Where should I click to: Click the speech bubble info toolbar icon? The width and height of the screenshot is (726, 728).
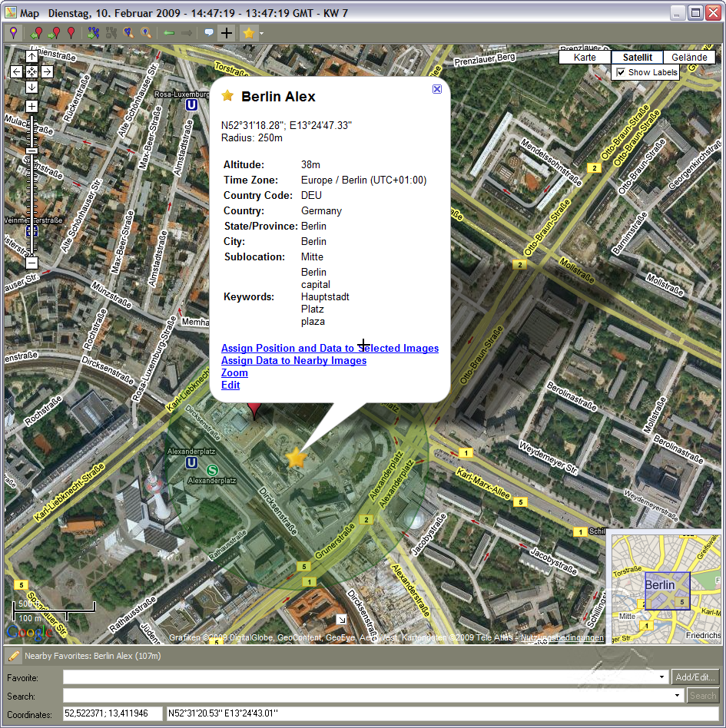tap(208, 33)
